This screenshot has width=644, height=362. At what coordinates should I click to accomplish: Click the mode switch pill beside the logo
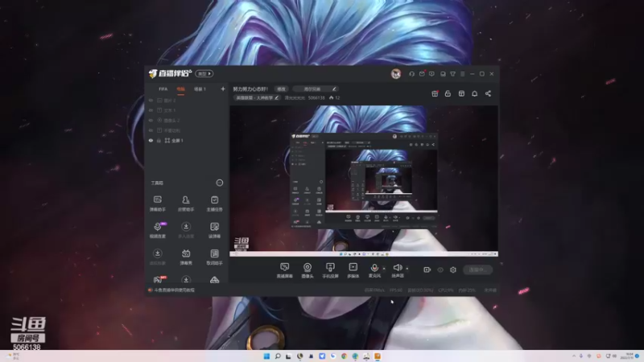(204, 73)
